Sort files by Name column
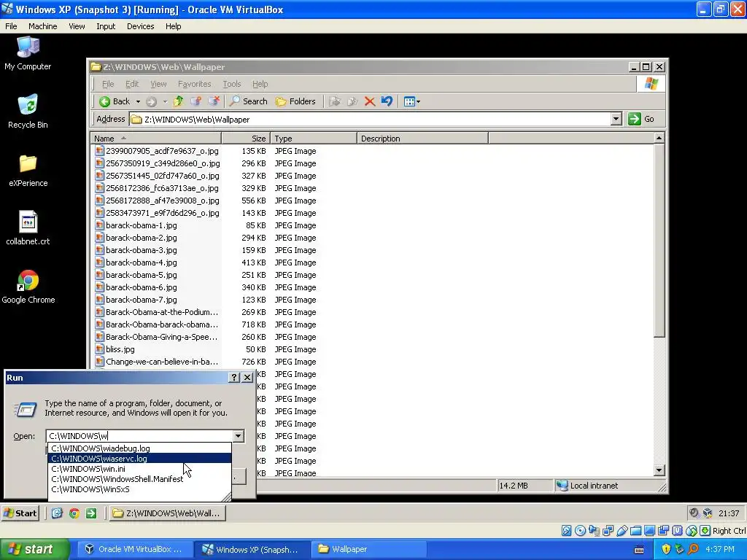Image resolution: width=747 pixels, height=560 pixels. click(x=156, y=139)
